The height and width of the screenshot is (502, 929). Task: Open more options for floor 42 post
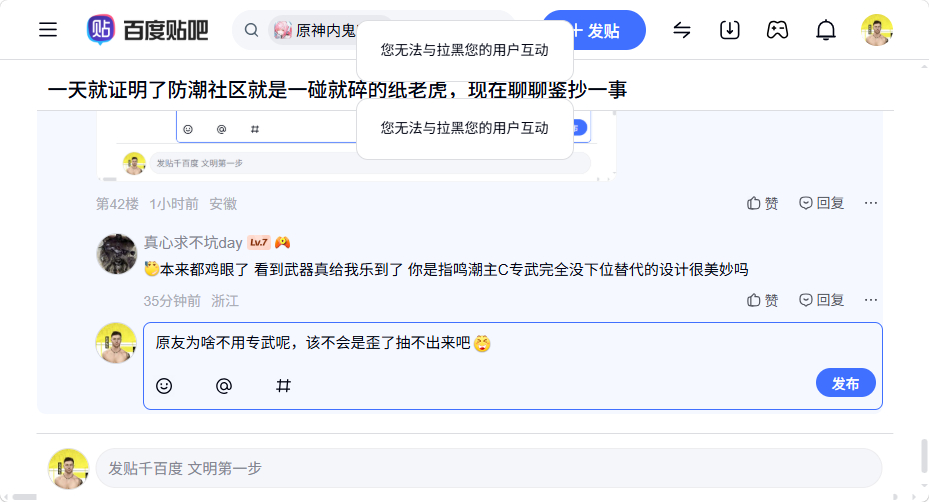[x=870, y=203]
